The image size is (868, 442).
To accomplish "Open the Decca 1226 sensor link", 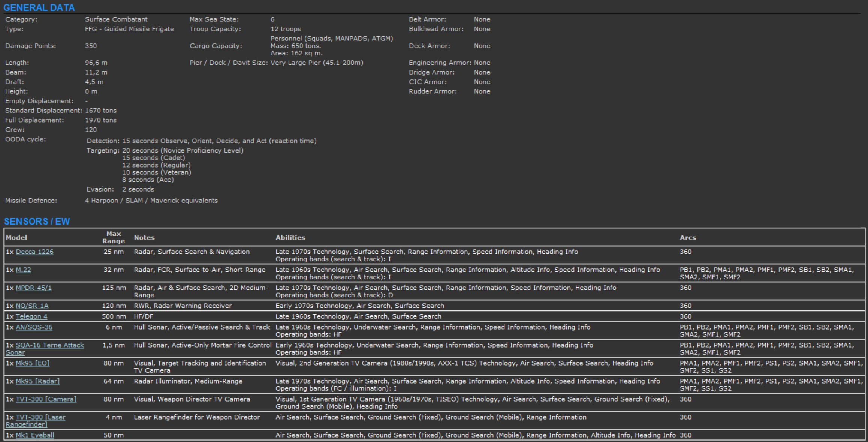I will [34, 252].
